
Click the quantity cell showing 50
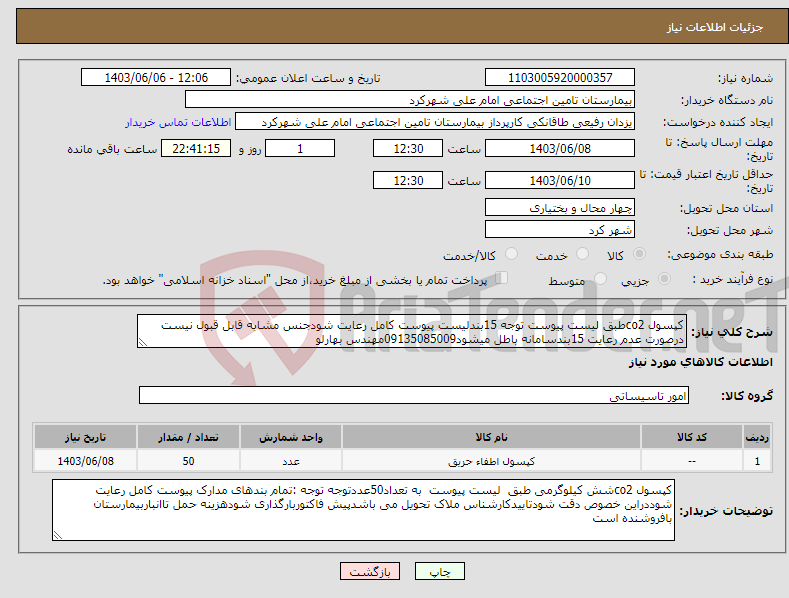click(188, 461)
